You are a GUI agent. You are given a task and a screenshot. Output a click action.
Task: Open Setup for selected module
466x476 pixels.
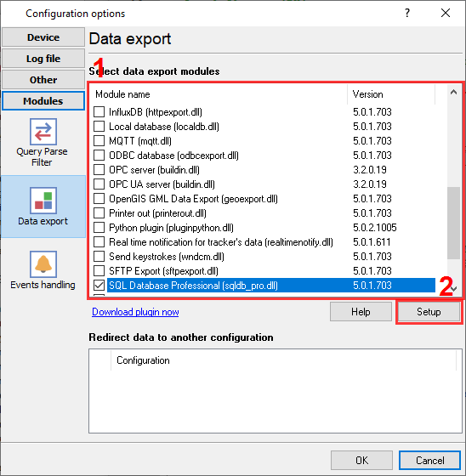tap(429, 312)
